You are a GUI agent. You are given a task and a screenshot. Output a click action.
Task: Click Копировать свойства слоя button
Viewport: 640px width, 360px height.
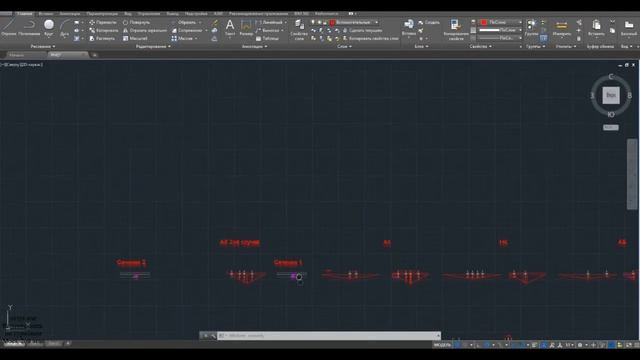(x=370, y=38)
